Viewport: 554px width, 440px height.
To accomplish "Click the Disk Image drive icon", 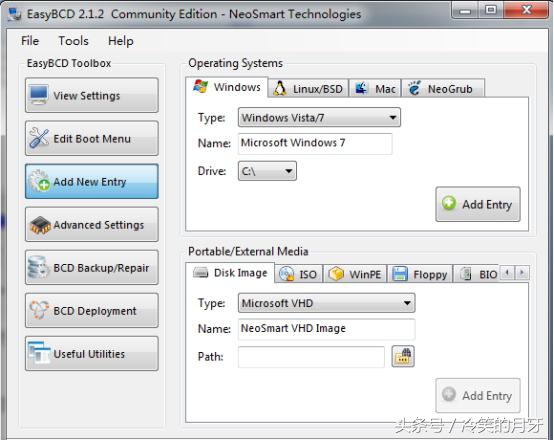I will click(x=201, y=273).
